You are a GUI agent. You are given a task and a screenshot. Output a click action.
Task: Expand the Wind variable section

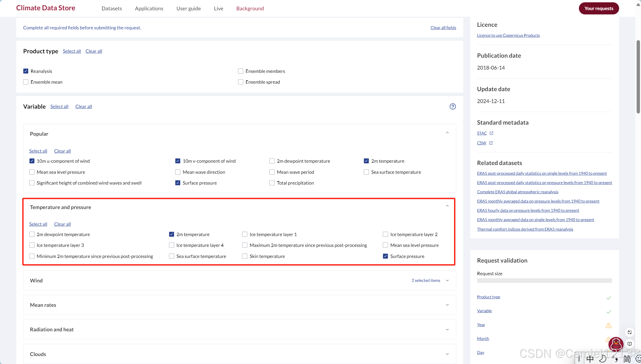tap(447, 280)
